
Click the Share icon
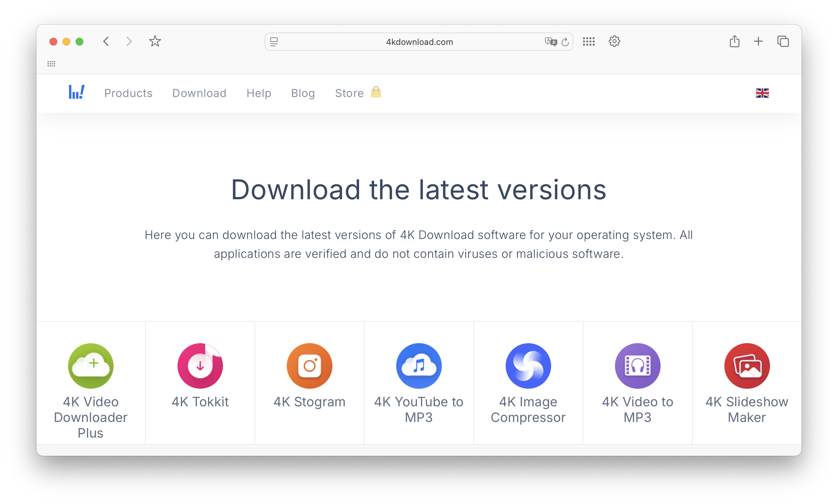[734, 41]
